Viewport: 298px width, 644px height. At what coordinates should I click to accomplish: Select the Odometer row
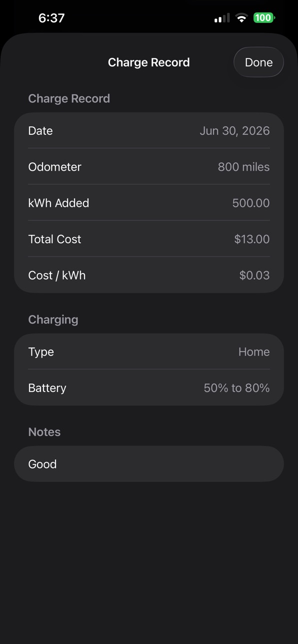coord(149,167)
